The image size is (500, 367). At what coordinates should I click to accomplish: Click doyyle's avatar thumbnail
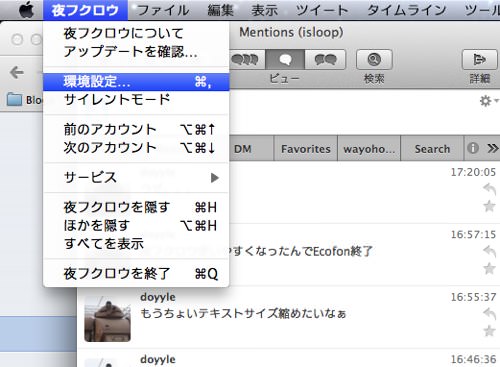107,319
